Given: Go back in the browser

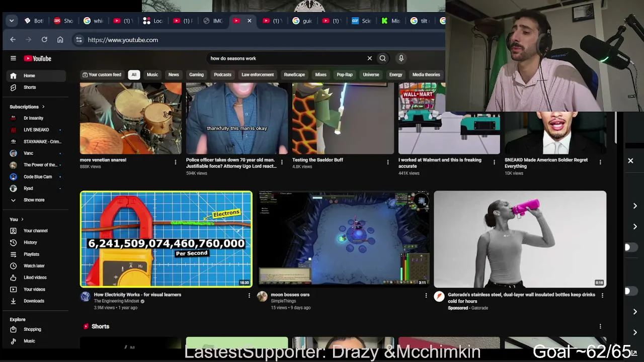Looking at the screenshot, I should pyautogui.click(x=13, y=40).
